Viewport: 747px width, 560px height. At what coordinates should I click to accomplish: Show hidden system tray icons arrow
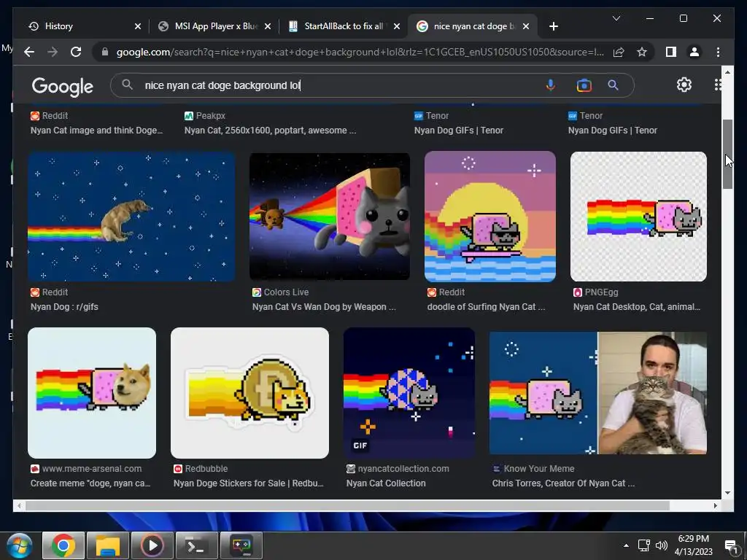626,545
